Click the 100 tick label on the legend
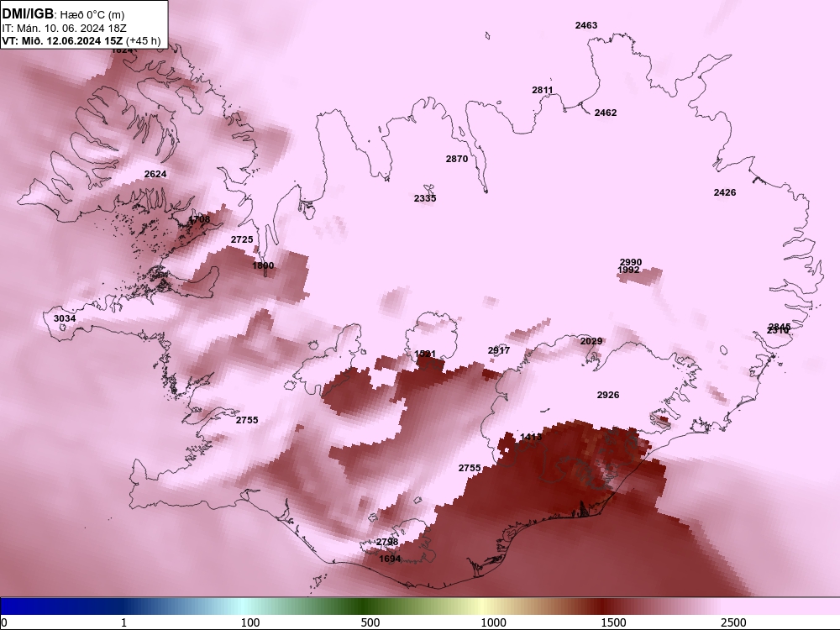The height and width of the screenshot is (630, 840). point(250,622)
